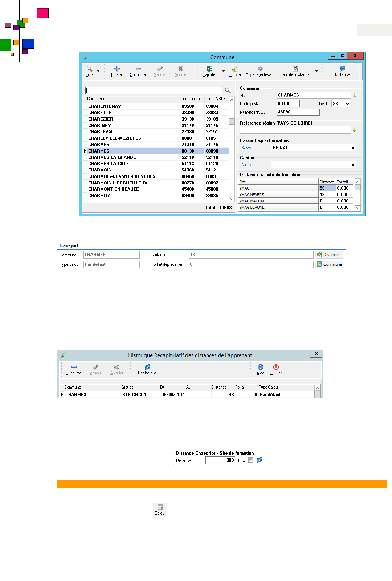This screenshot has height=581, width=392.
Task: Click the Code postal column header
Action: (x=191, y=99)
